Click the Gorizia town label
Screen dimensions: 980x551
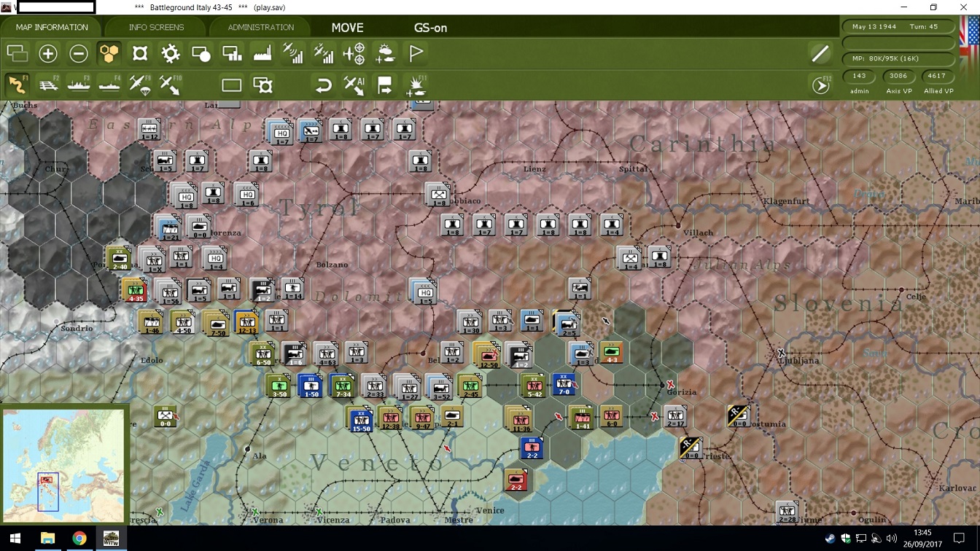pyautogui.click(x=682, y=392)
